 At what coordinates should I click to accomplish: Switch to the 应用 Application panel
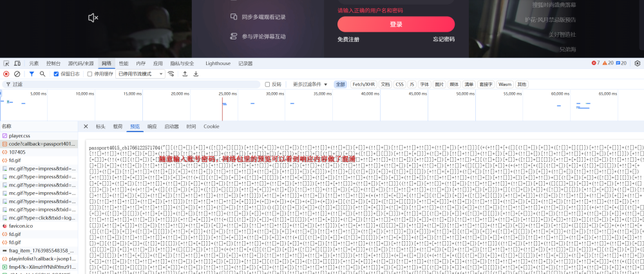pyautogui.click(x=158, y=63)
